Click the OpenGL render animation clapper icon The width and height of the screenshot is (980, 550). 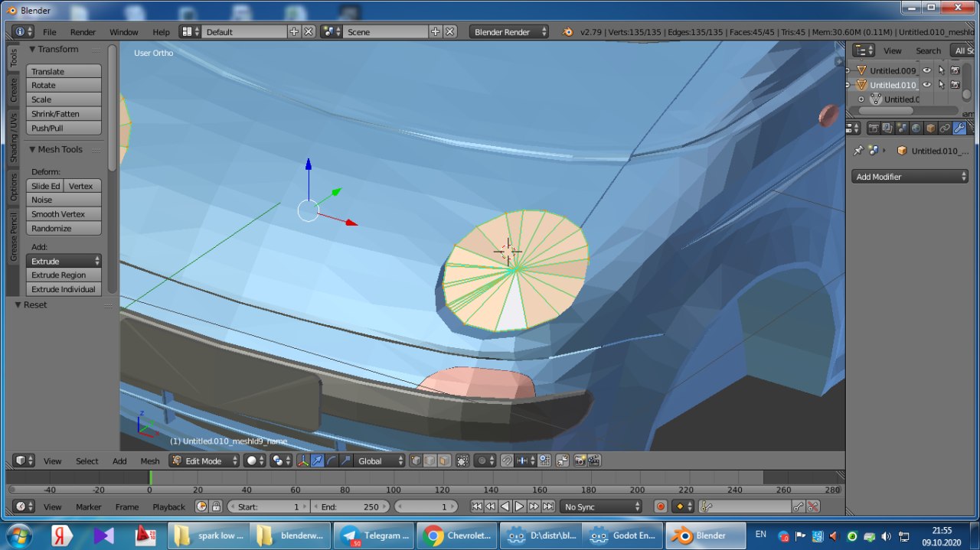tap(594, 461)
